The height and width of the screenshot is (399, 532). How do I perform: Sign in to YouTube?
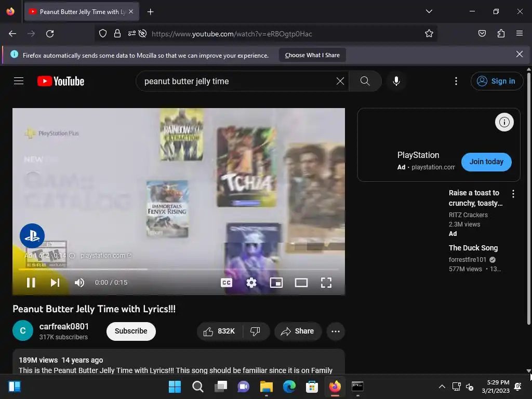pos(496,81)
